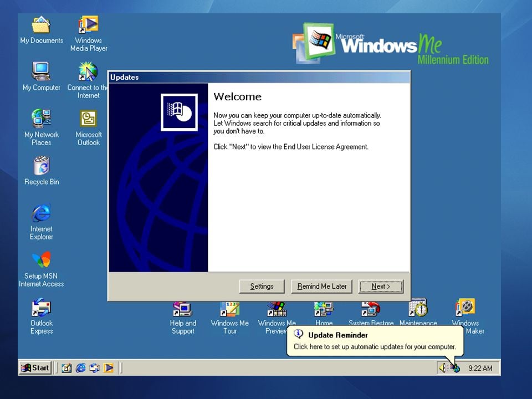532x399 pixels.
Task: Click the automatic updates tray icon
Action: tap(455, 368)
